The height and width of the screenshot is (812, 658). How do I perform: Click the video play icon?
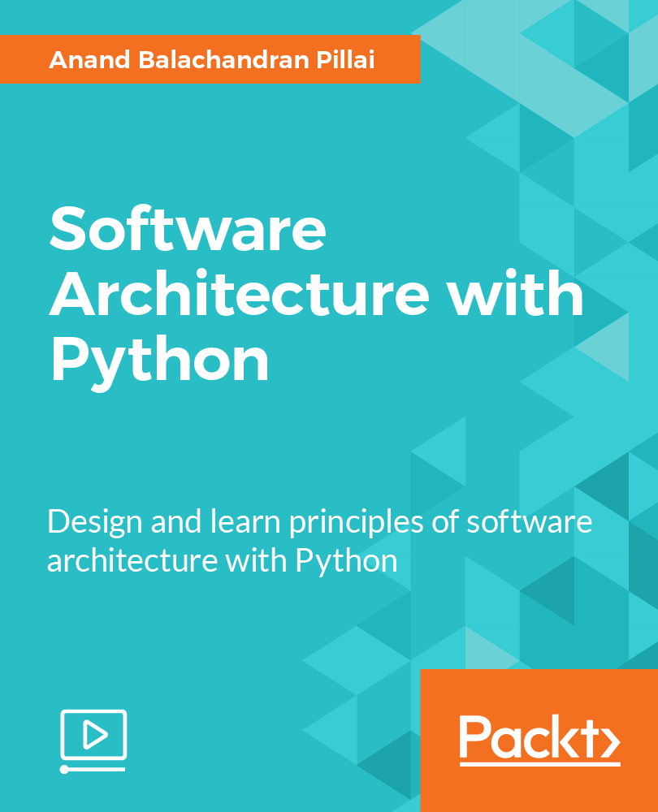(93, 735)
